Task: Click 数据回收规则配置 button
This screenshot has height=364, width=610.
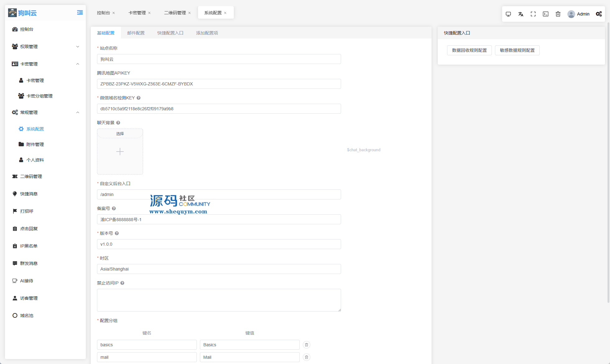Action: [x=469, y=50]
